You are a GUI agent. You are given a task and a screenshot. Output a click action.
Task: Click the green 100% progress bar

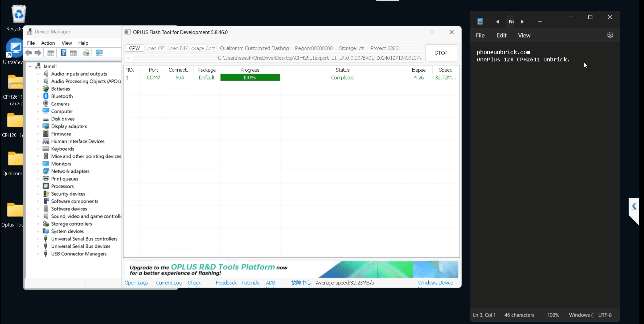click(250, 77)
